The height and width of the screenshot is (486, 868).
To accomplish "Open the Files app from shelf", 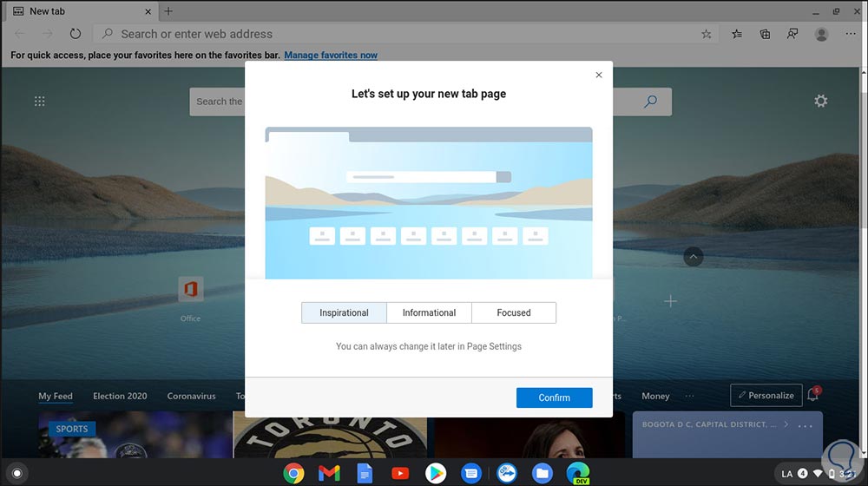I will (542, 473).
